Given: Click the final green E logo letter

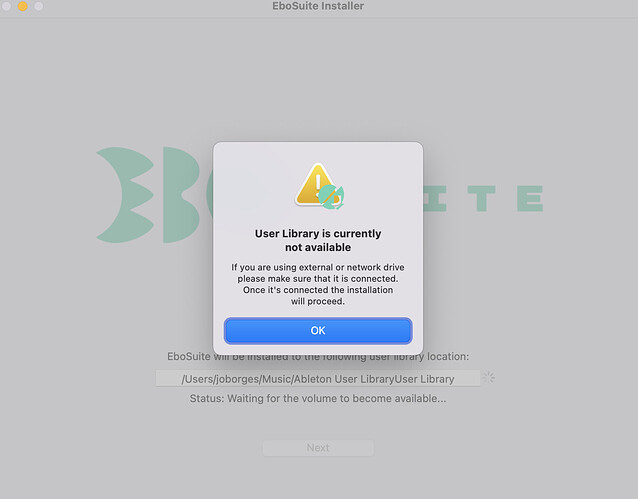Looking at the screenshot, I should [530, 198].
